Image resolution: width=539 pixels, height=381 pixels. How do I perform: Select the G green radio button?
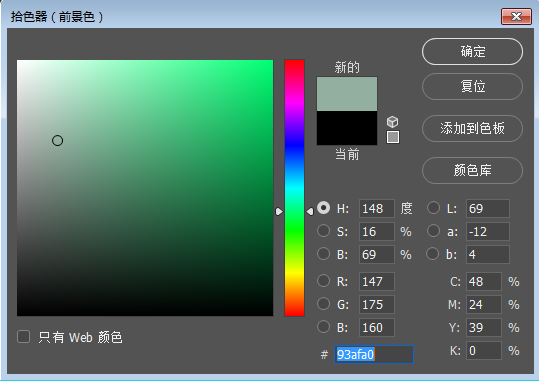pos(323,304)
